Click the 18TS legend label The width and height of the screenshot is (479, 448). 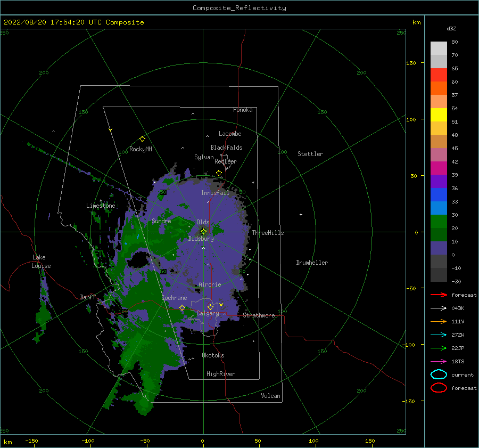coord(458,362)
